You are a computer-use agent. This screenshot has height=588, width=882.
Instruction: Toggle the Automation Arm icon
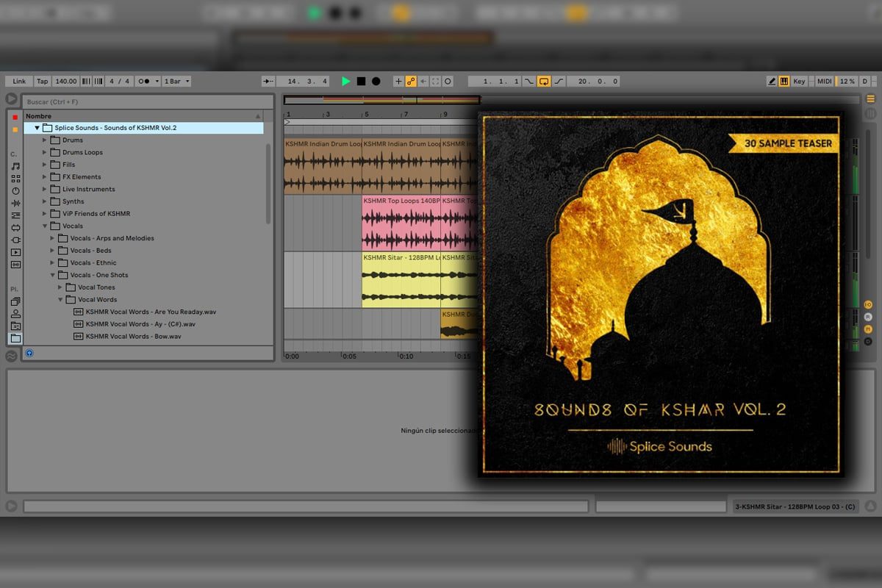(411, 82)
